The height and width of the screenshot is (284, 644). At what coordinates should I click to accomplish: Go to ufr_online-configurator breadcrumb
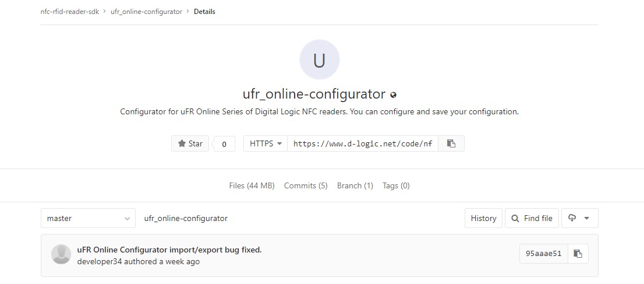pyautogui.click(x=146, y=12)
